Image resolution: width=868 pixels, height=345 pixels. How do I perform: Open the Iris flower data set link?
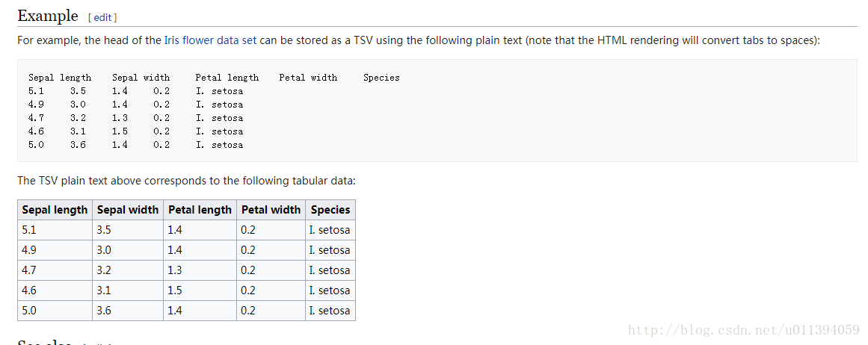coord(210,40)
